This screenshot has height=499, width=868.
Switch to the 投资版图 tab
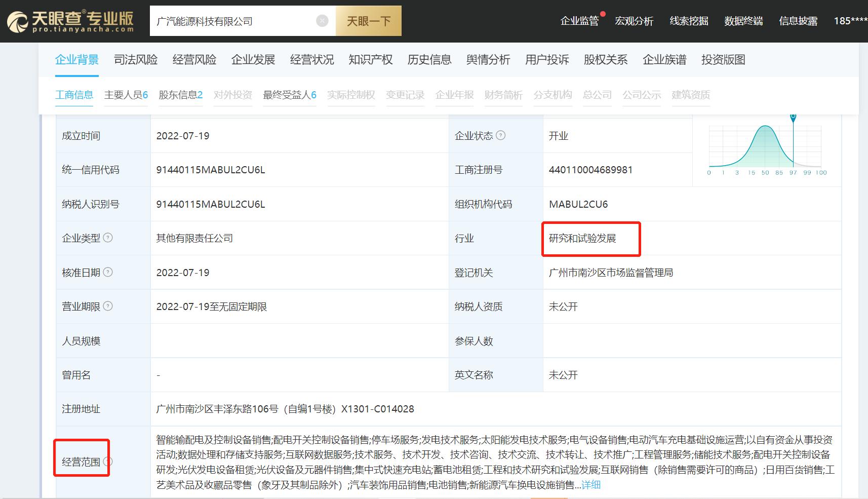723,60
